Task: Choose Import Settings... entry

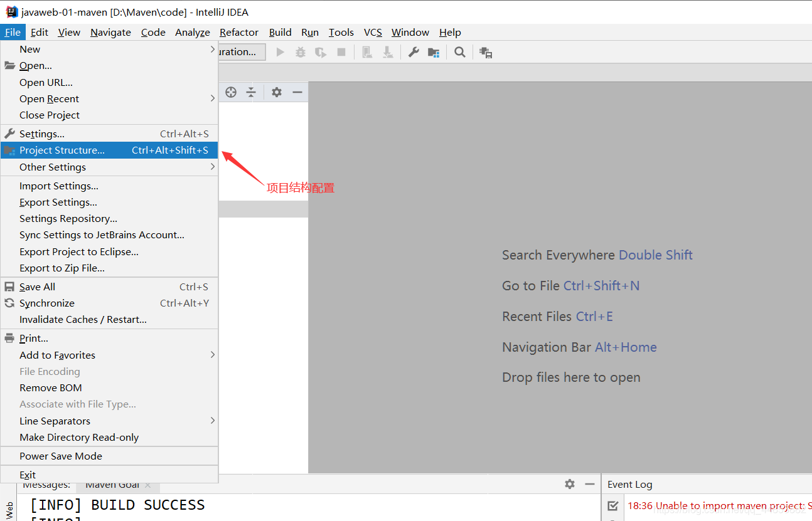Action: tap(109, 186)
